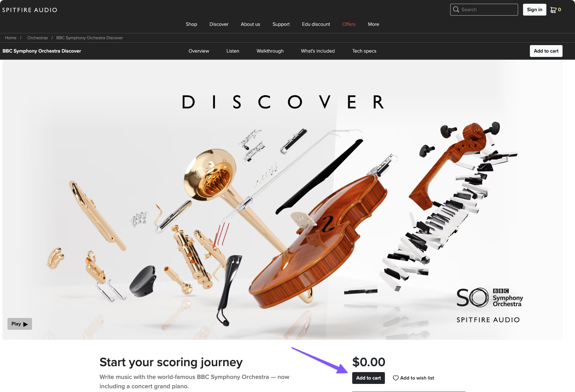Open What's included section
This screenshot has height=392, width=575.
click(x=318, y=51)
